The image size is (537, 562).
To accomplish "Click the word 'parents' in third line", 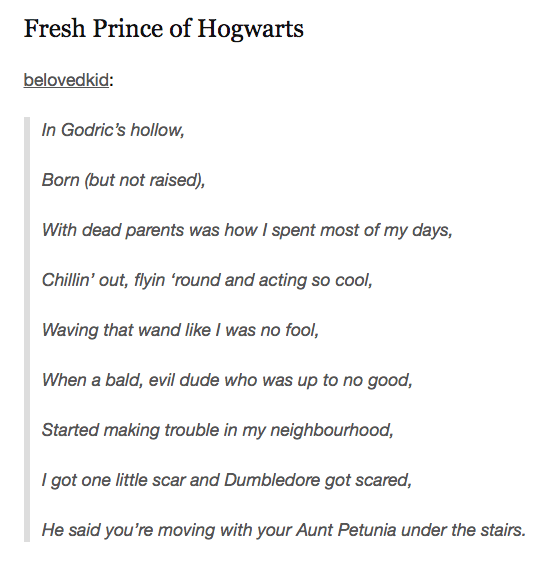I will pos(155,231).
